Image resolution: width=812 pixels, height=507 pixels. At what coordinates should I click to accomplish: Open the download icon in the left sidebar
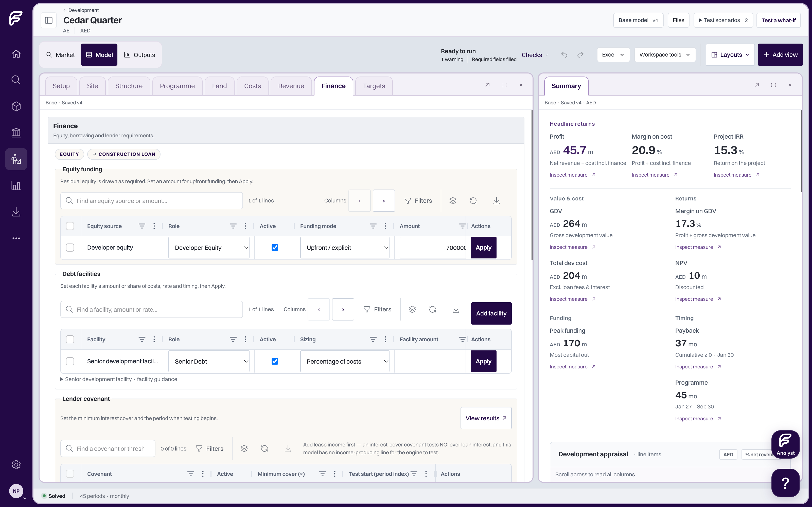(x=16, y=212)
